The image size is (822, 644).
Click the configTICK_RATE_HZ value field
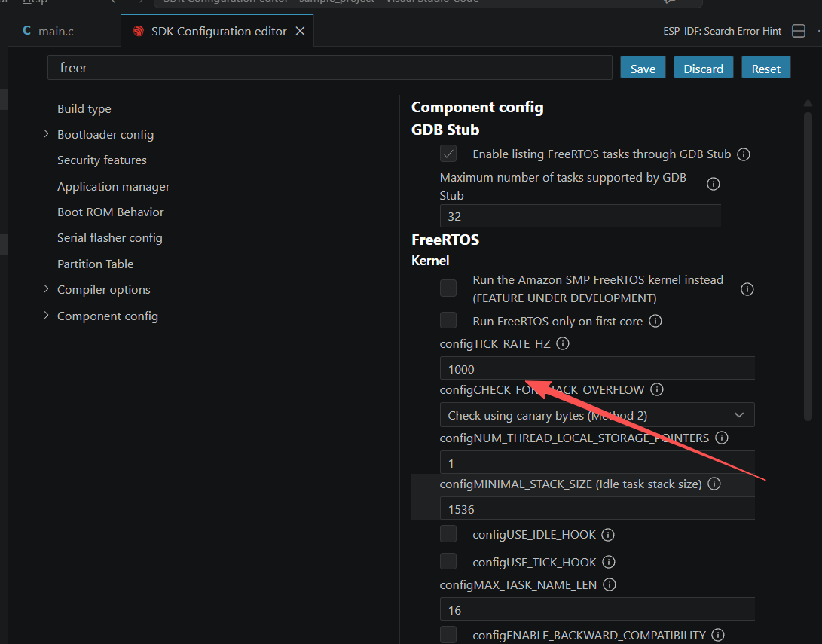point(597,368)
